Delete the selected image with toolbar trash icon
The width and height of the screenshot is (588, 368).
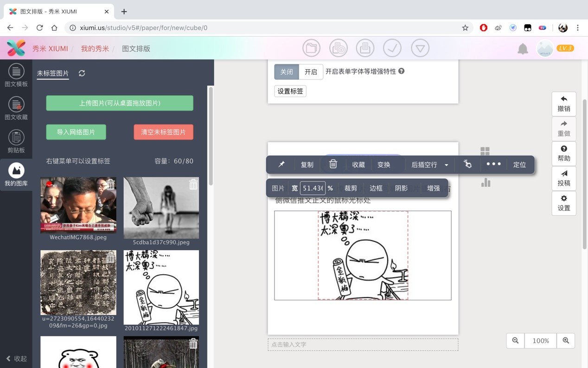[333, 164]
